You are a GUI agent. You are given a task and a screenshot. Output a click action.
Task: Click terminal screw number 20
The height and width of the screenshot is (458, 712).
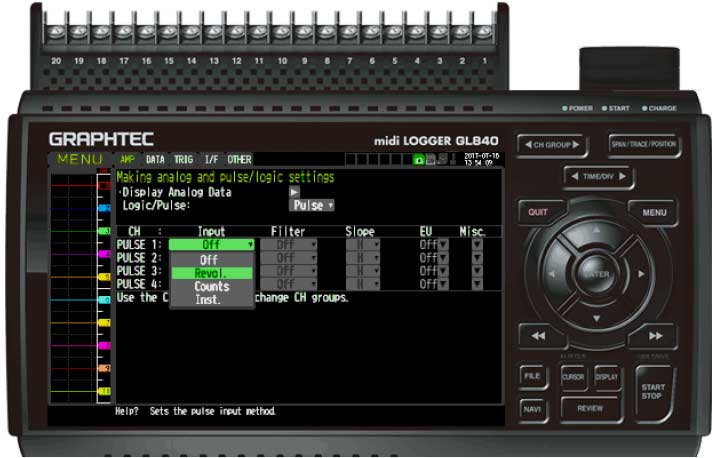[x=56, y=32]
